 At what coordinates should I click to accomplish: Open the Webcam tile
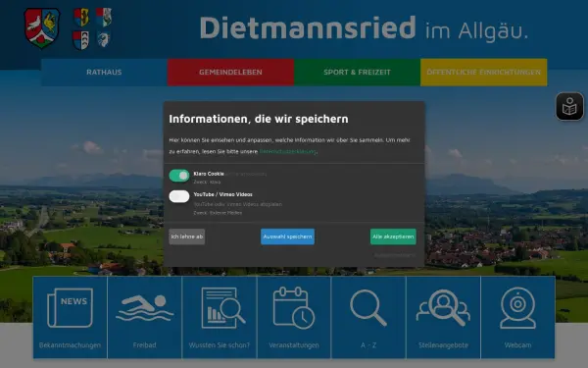point(517,317)
